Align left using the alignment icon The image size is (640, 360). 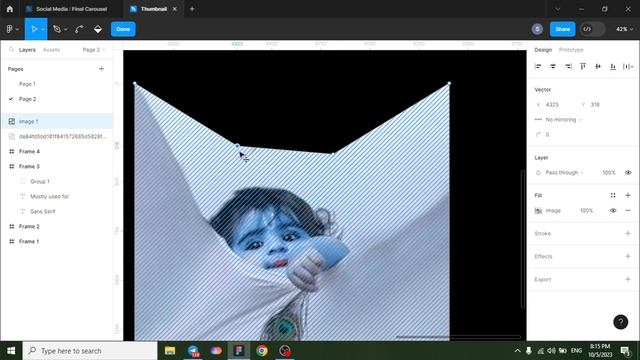tap(538, 67)
